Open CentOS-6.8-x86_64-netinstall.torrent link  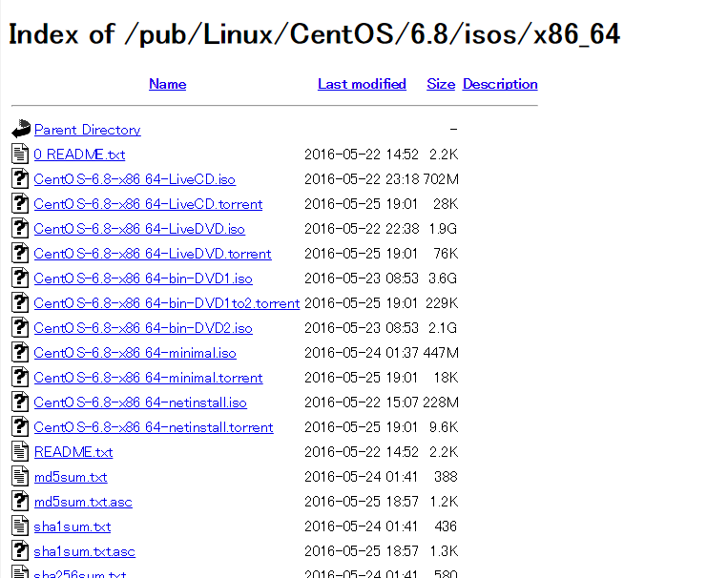[x=154, y=427]
